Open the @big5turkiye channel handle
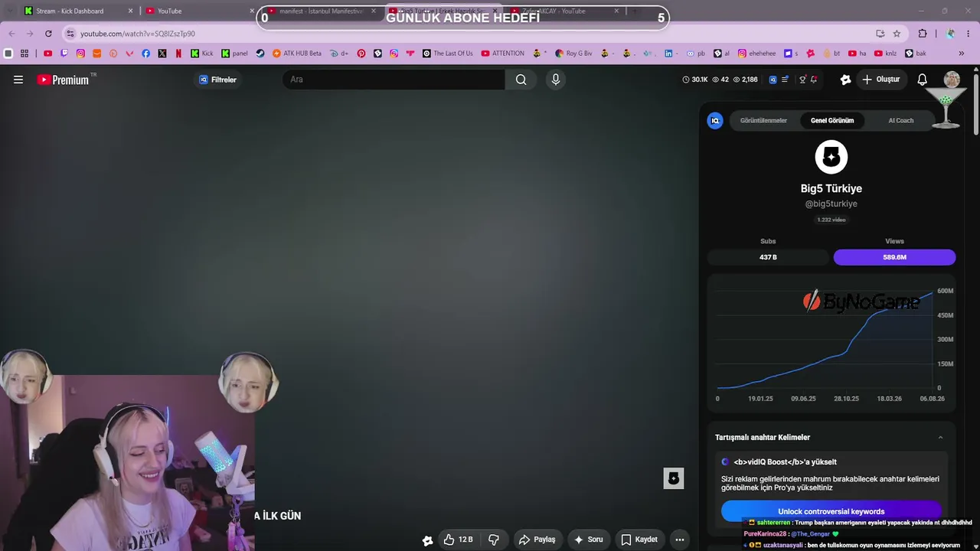980x551 pixels. tap(831, 204)
